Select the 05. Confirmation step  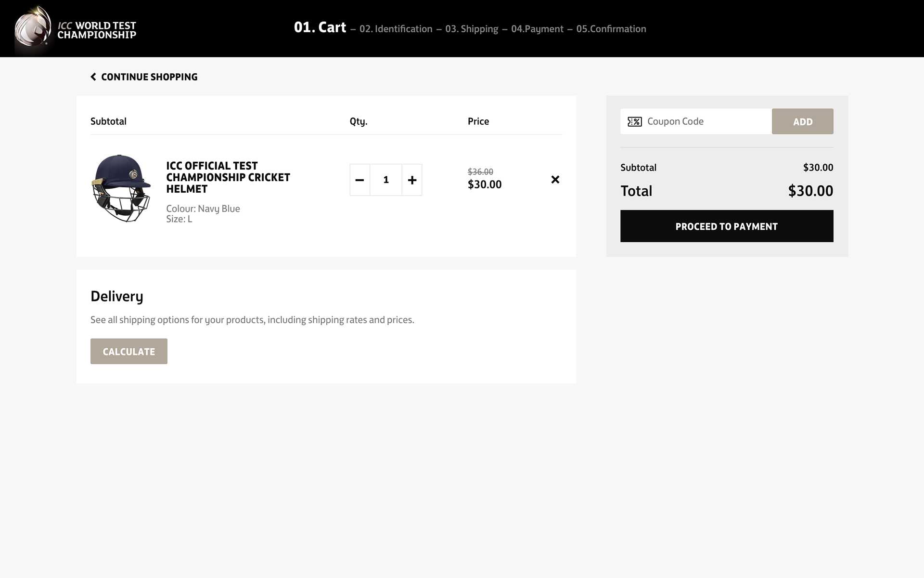coord(611,29)
